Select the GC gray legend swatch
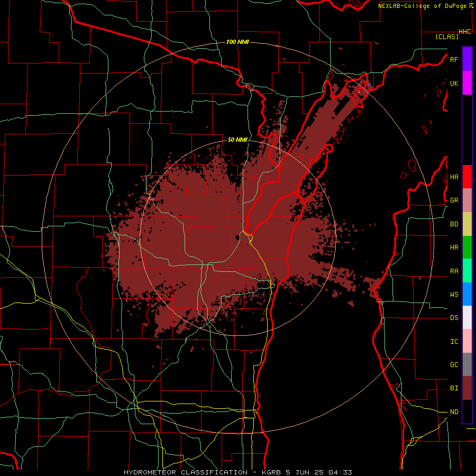The height and width of the screenshot is (476, 476). click(x=467, y=364)
